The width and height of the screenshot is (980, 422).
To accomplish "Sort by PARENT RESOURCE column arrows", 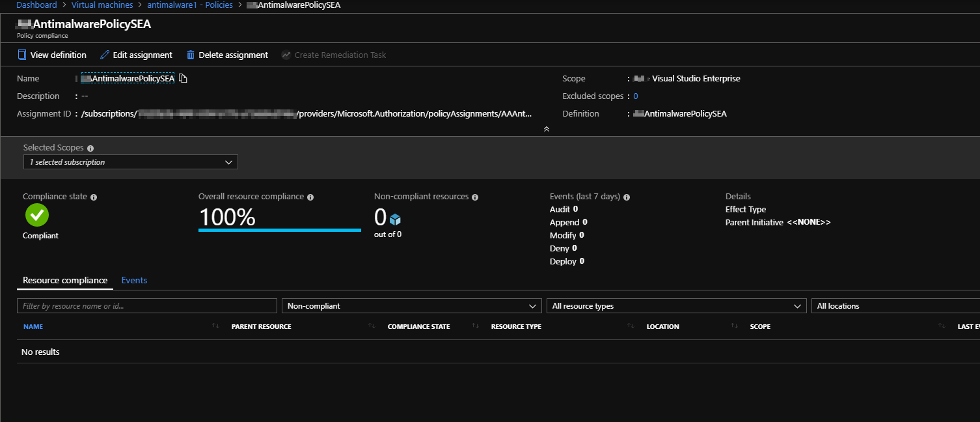I will (x=372, y=326).
